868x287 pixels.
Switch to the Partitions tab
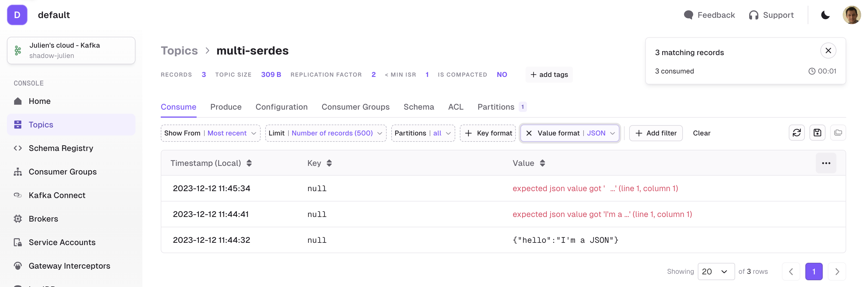[502, 107]
